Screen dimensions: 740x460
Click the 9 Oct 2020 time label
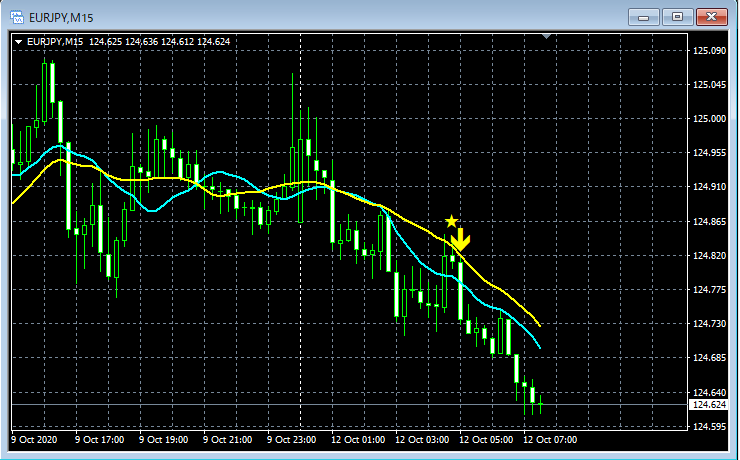pyautogui.click(x=34, y=440)
